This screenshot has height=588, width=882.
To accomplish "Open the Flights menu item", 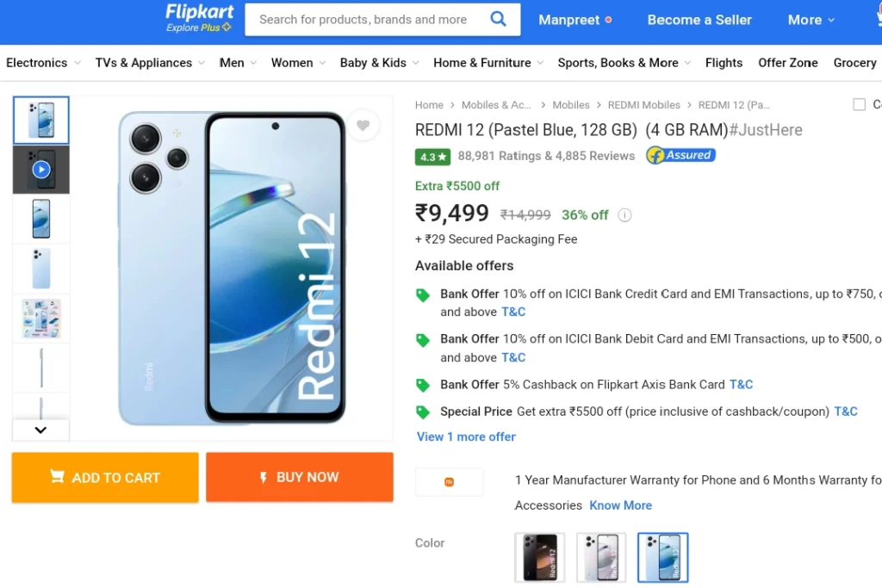I will [x=724, y=63].
